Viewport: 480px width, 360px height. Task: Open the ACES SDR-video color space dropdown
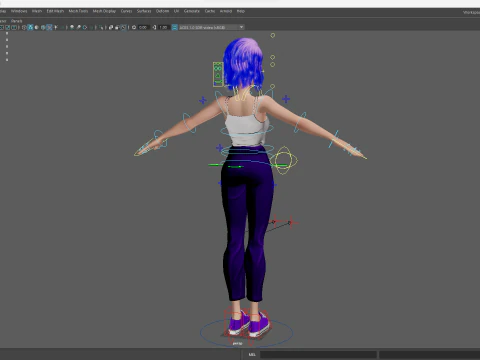coord(211,27)
